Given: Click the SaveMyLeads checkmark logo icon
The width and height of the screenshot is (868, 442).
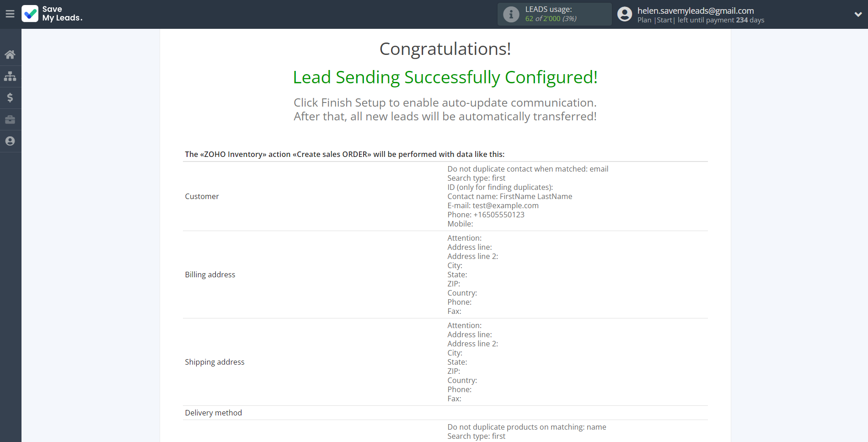Looking at the screenshot, I should 30,14.
